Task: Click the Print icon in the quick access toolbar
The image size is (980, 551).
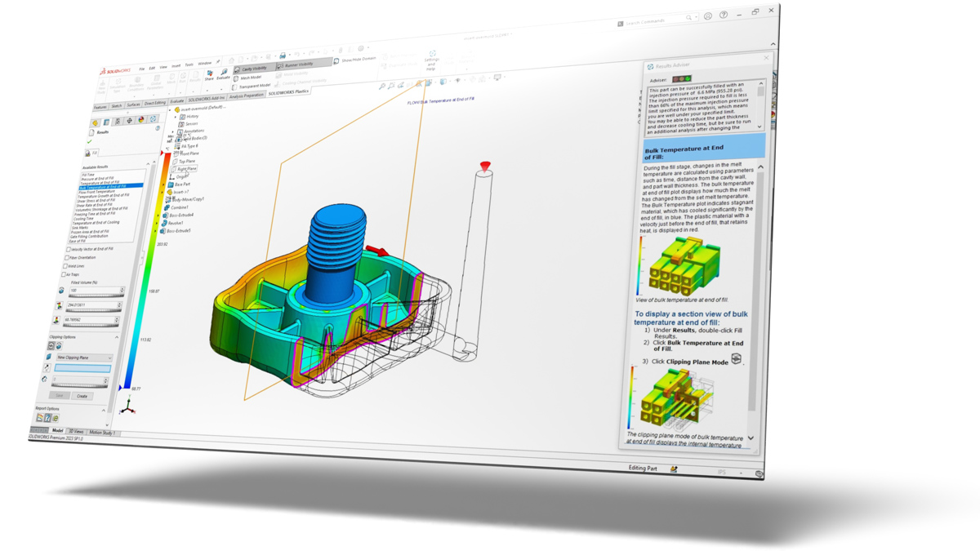Action: 283,56
